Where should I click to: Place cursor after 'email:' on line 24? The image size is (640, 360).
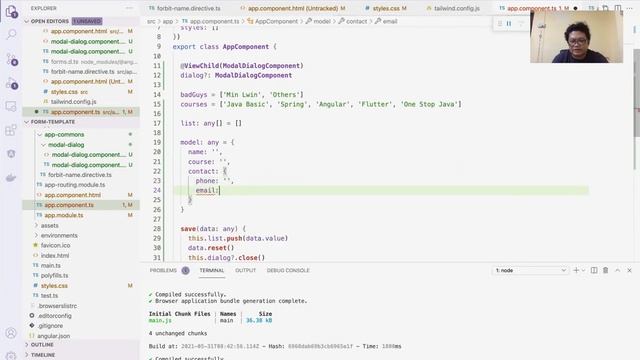(x=220, y=190)
